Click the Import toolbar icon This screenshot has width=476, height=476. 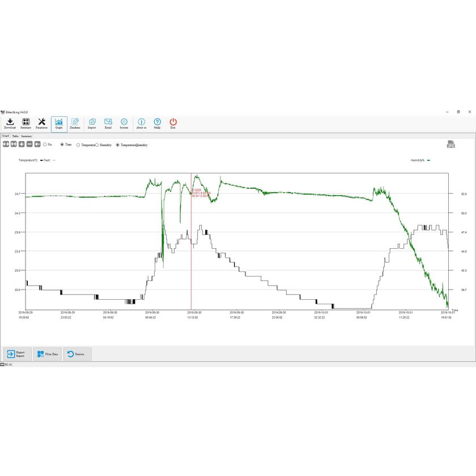pos(92,124)
